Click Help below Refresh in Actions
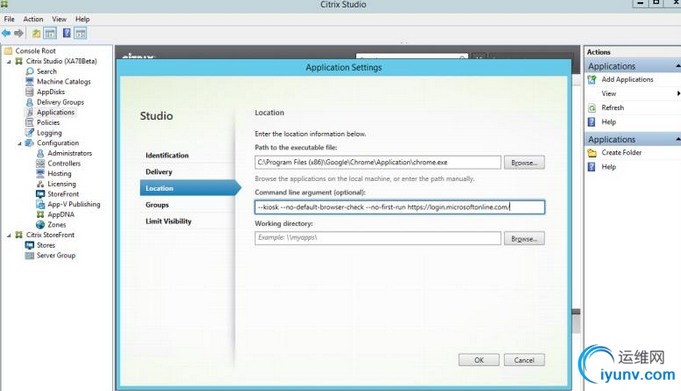Viewport: 681px width, 391px height. [x=608, y=122]
